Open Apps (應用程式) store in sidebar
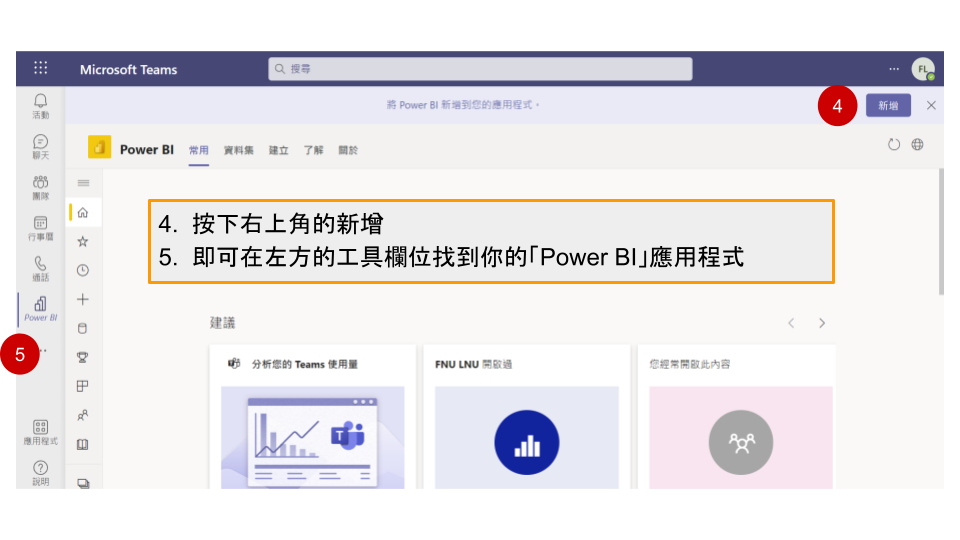 click(40, 432)
